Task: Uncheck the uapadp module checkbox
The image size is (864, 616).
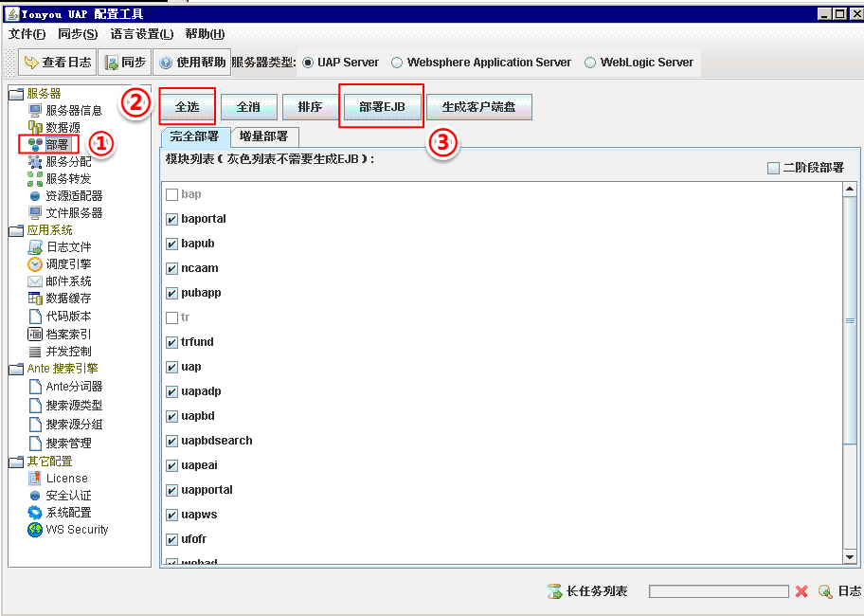Action: click(x=171, y=392)
